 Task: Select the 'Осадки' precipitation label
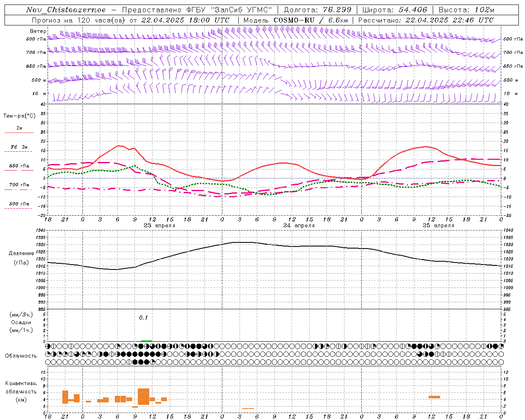pos(21,322)
